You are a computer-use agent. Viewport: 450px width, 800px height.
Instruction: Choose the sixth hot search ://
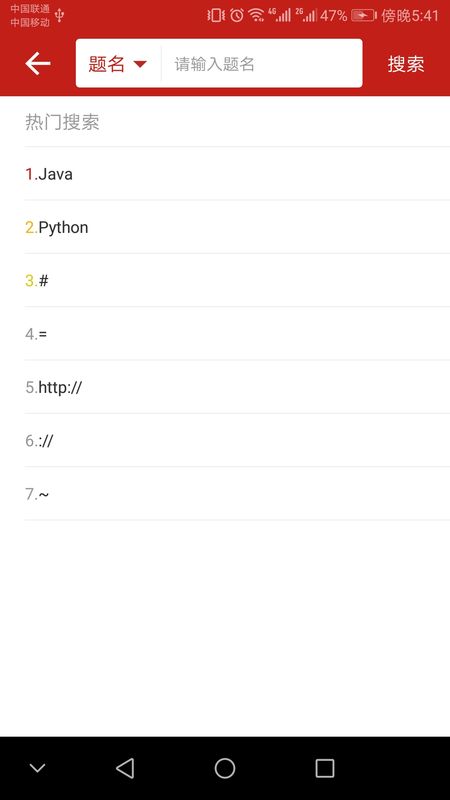coord(237,440)
